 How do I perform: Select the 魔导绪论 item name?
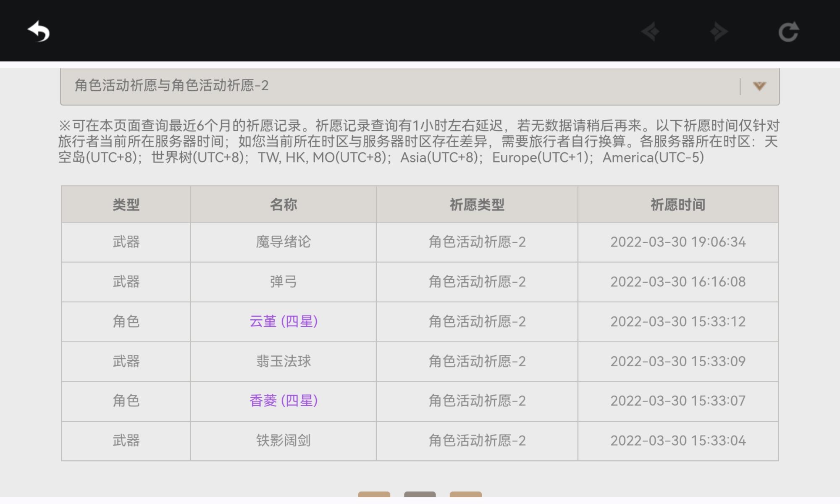pos(283,242)
